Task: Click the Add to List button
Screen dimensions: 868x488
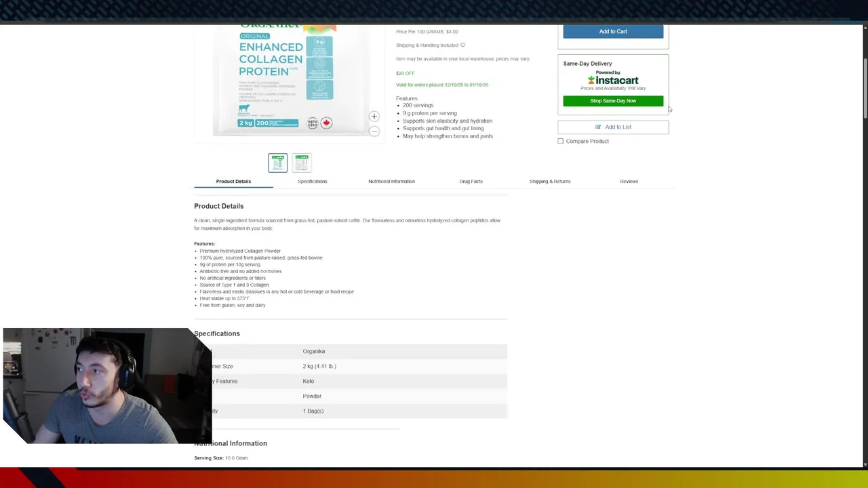Action: 613,127
